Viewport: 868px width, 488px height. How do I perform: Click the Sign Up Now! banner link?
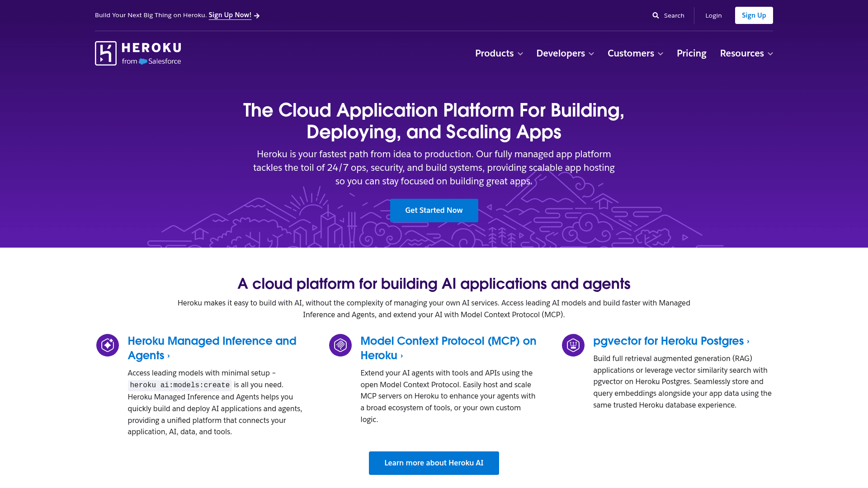coord(230,15)
